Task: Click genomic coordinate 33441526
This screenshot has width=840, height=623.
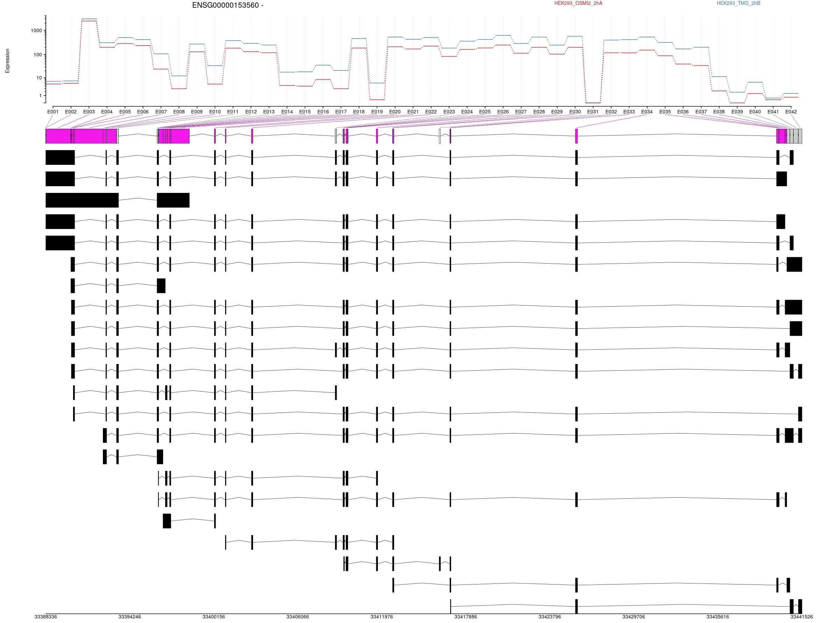Action: 802,617
